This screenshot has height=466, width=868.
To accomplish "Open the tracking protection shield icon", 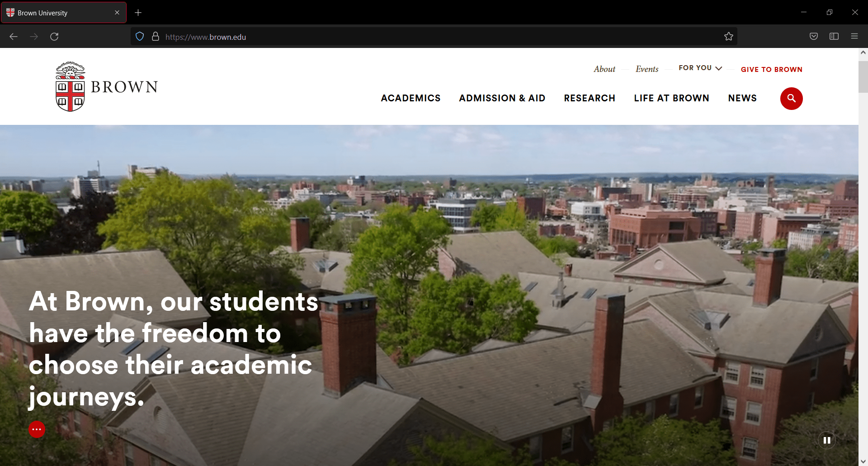I will 140,37.
